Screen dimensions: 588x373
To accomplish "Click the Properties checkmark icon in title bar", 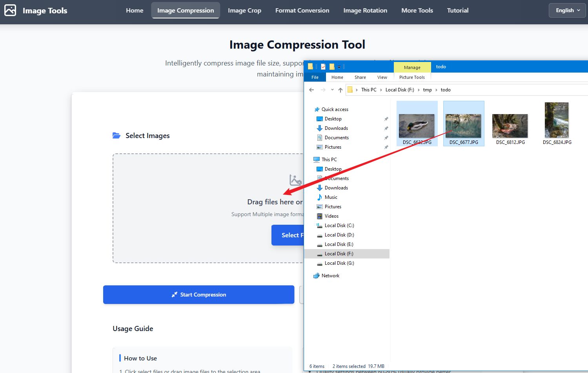I will (x=323, y=67).
